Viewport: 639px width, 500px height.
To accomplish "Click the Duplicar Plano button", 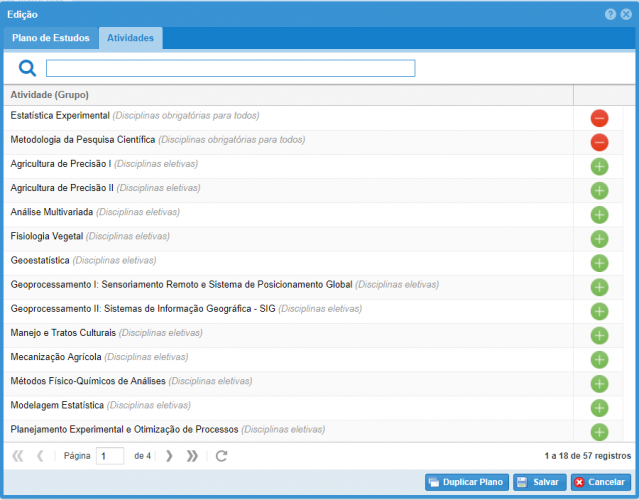I will [x=467, y=482].
